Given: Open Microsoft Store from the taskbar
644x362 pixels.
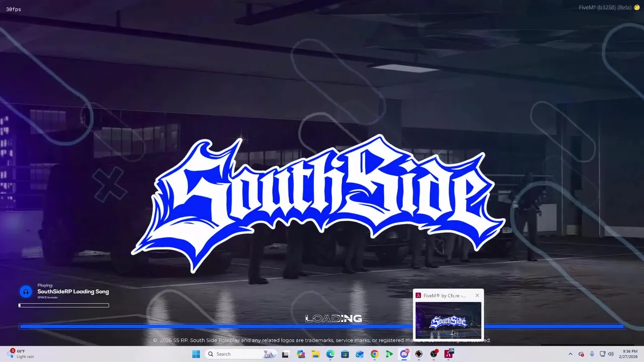Looking at the screenshot, I should coord(345,354).
